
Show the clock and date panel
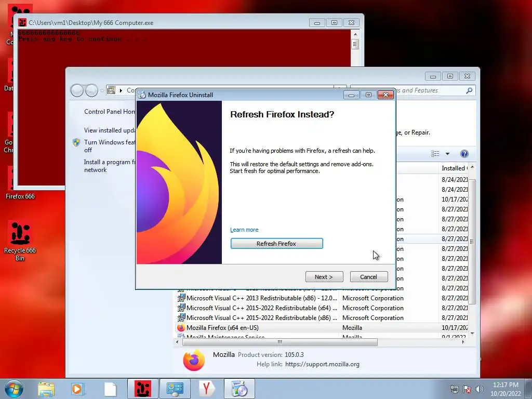tap(506, 389)
